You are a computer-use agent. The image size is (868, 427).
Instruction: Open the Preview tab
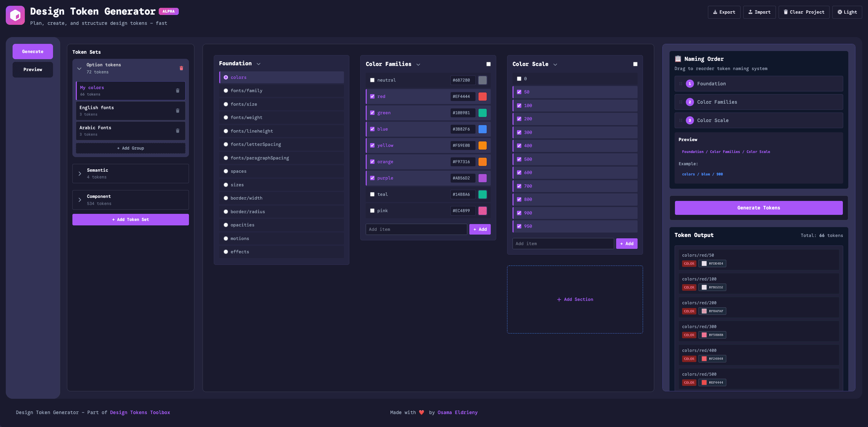33,70
